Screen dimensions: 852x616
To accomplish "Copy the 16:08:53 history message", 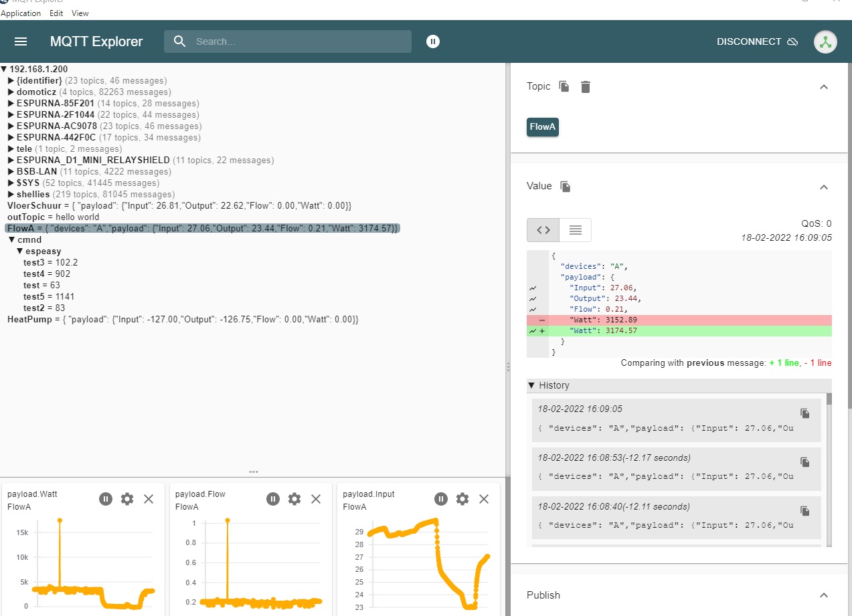I will pos(805,462).
